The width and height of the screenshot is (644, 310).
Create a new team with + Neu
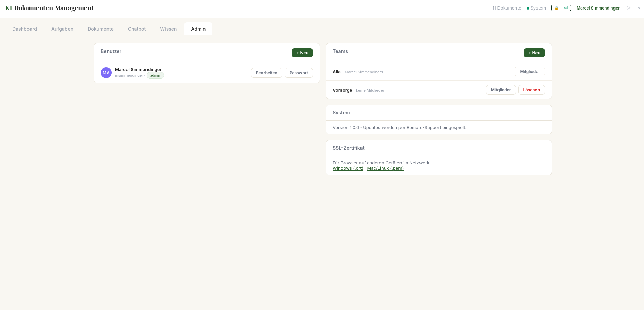point(534,53)
